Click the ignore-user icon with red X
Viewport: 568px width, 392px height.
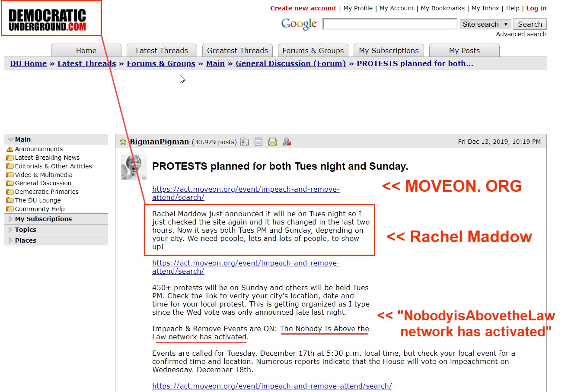[x=286, y=142]
